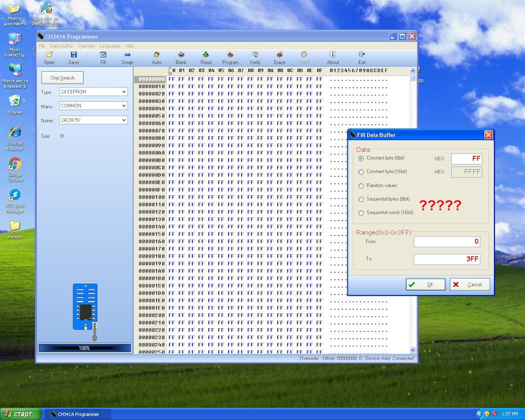Viewport: 525px width, 420px height.
Task: Select the Random values radio button
Action: 361,186
